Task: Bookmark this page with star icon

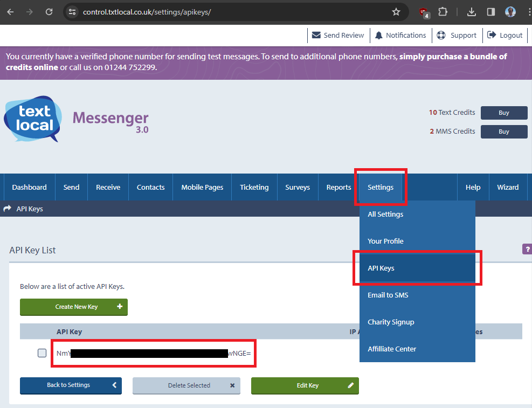Action: (x=396, y=12)
